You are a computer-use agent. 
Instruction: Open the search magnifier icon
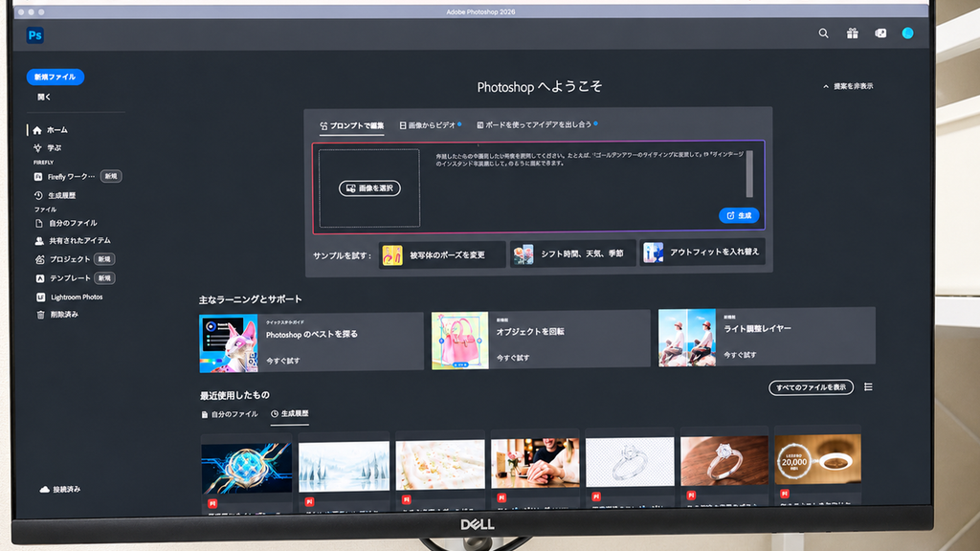tap(823, 33)
